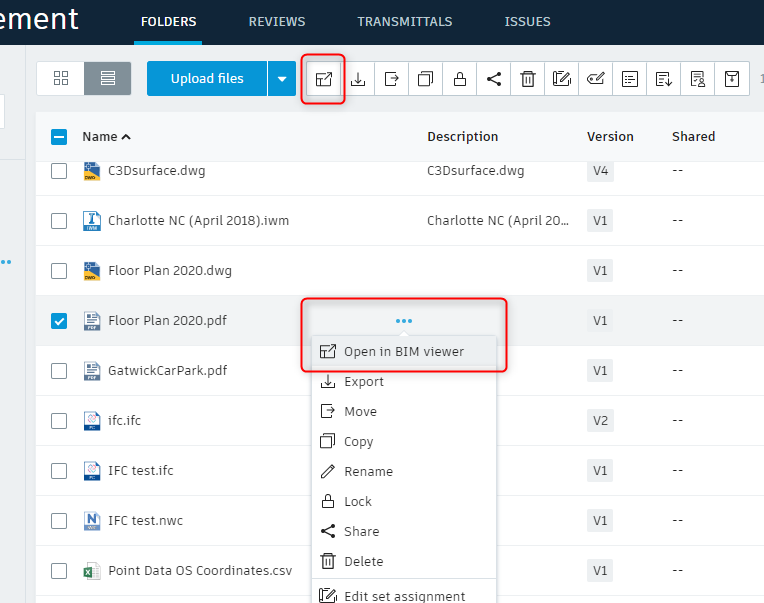Open the IFC test.nwc file name
The height and width of the screenshot is (603, 764).
click(x=145, y=521)
